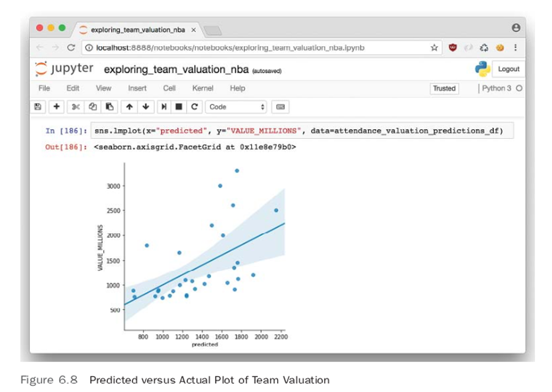Open the command palette keyboard icon
This screenshot has width=552, height=392.
(x=280, y=107)
